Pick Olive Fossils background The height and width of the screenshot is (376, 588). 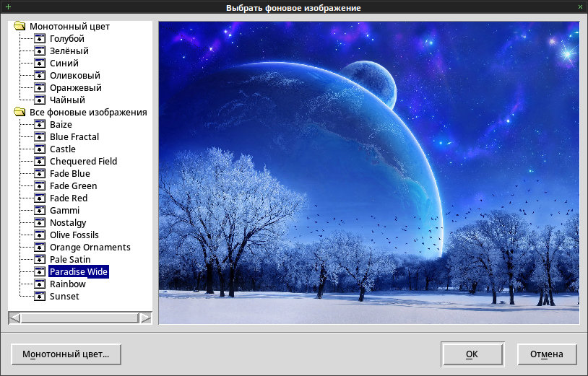point(74,235)
